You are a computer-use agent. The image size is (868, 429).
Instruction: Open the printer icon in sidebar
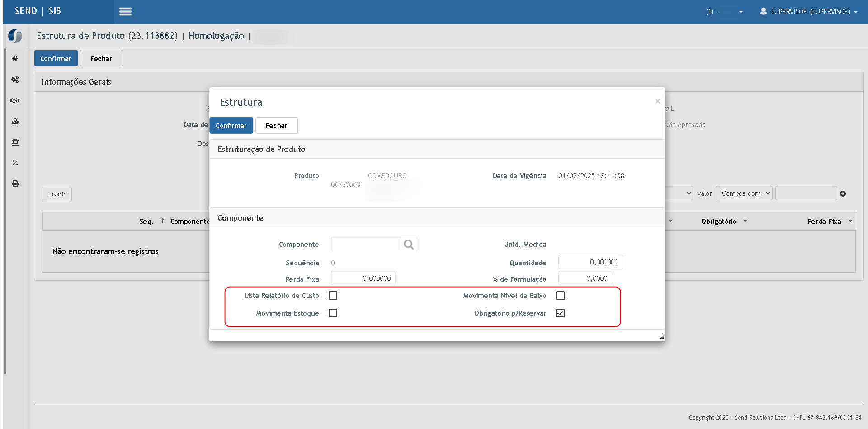15,184
